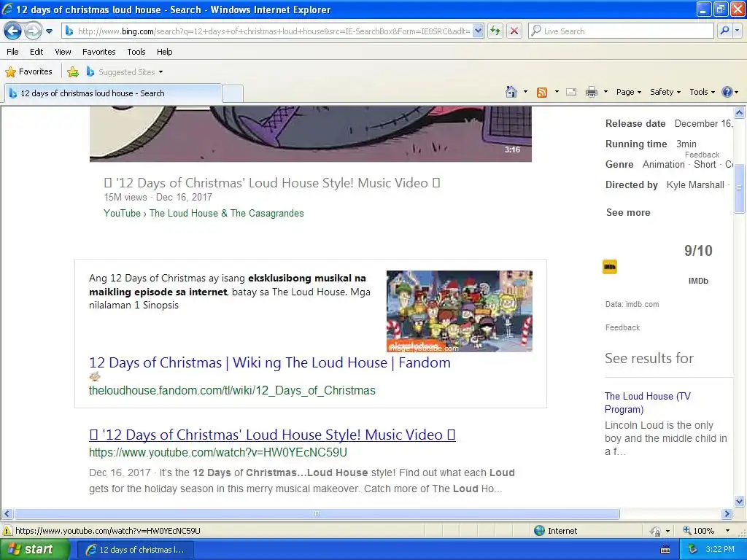
Task: Open the recent pages dropdown arrow
Action: [49, 31]
